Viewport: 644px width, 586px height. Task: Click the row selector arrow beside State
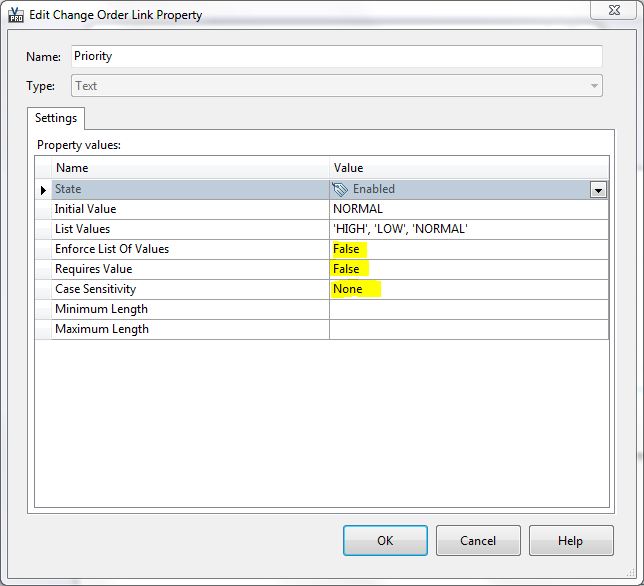43,190
